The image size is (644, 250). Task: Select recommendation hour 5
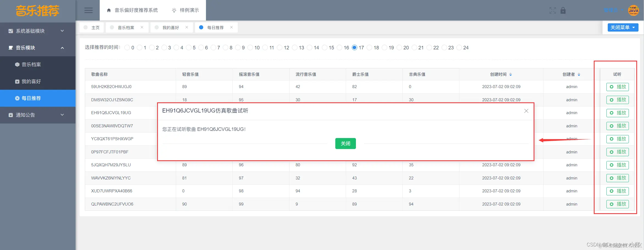pyautogui.click(x=189, y=48)
